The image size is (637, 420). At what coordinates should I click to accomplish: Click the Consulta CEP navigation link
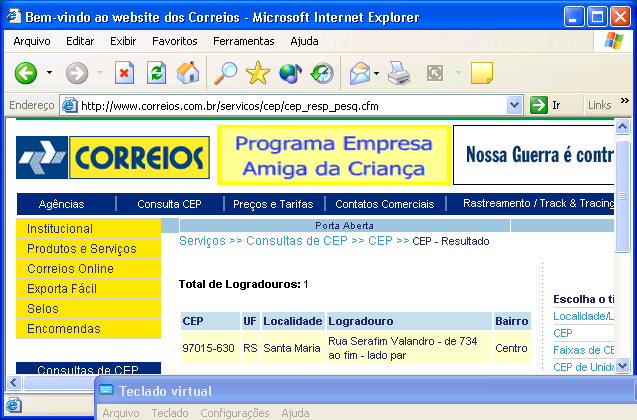click(169, 204)
